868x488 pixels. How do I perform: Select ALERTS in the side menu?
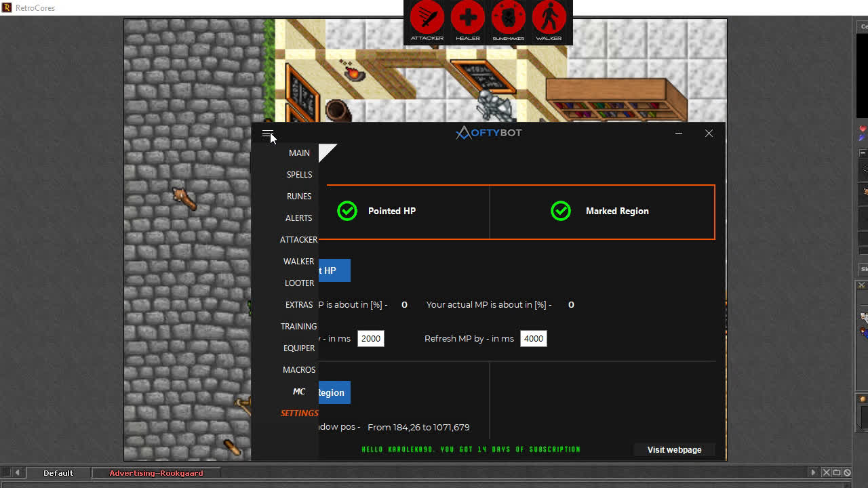tap(299, 218)
